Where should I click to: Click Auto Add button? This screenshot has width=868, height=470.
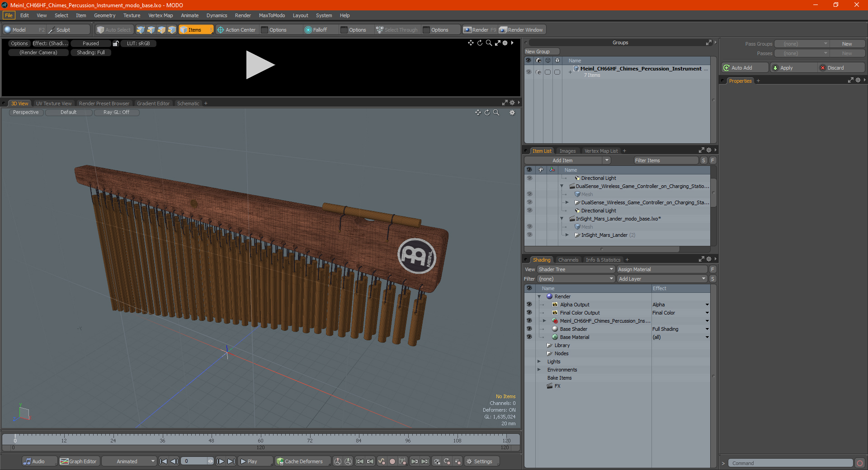745,68
